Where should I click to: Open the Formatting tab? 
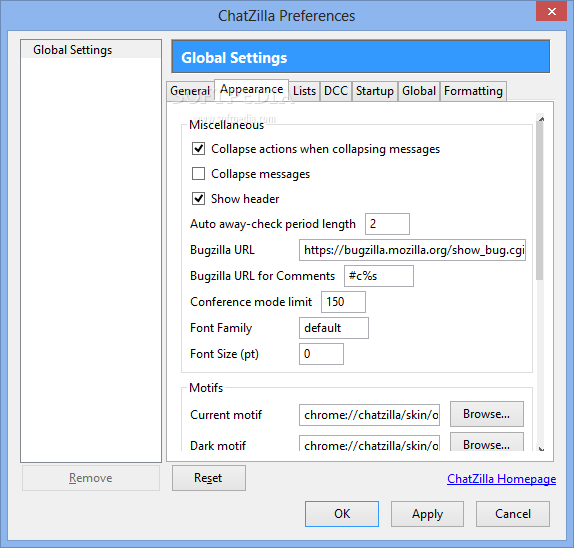coord(473,91)
